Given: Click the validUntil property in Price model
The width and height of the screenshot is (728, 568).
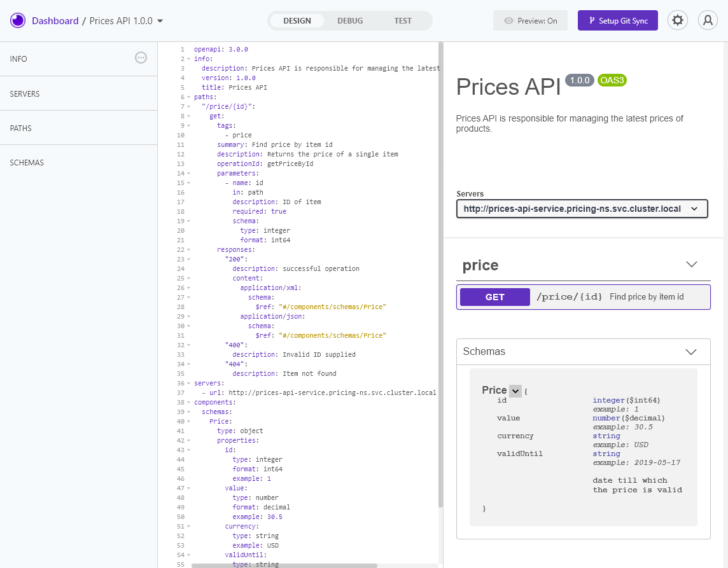Looking at the screenshot, I should 519,454.
